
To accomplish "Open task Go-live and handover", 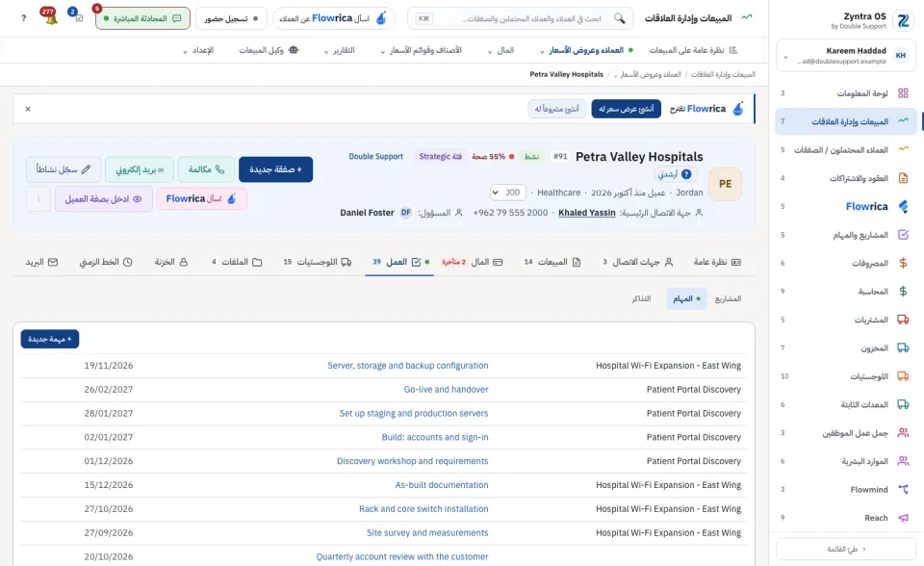I will pos(446,390).
